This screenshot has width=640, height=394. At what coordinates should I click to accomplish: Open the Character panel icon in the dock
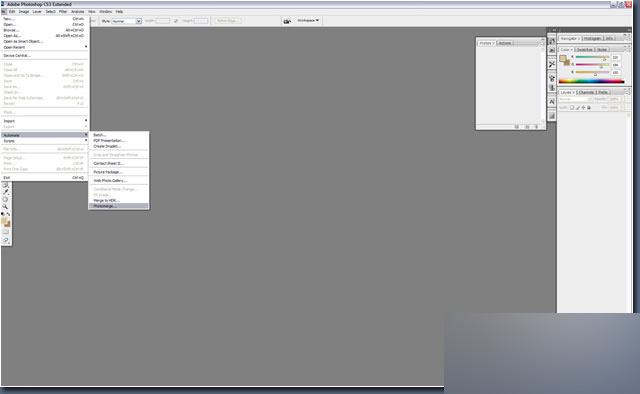pyautogui.click(x=552, y=102)
